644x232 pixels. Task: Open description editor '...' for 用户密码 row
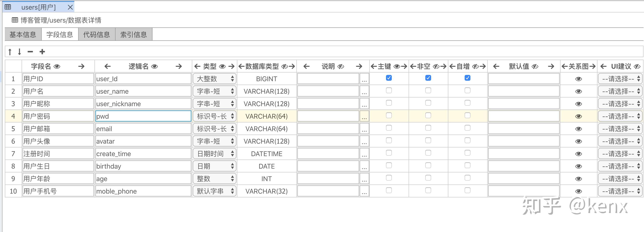pyautogui.click(x=364, y=116)
